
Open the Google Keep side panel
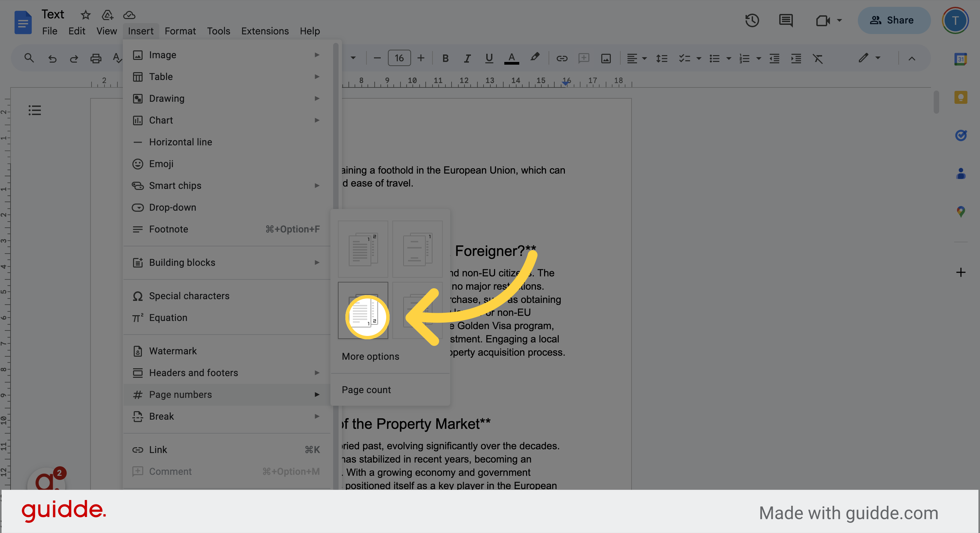[x=961, y=97]
